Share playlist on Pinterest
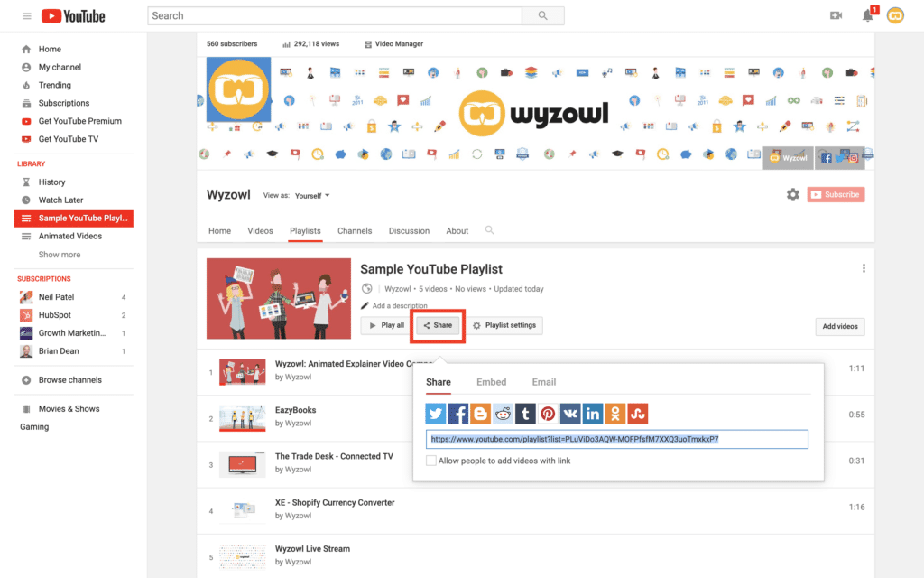This screenshot has width=924, height=578. 548,414
